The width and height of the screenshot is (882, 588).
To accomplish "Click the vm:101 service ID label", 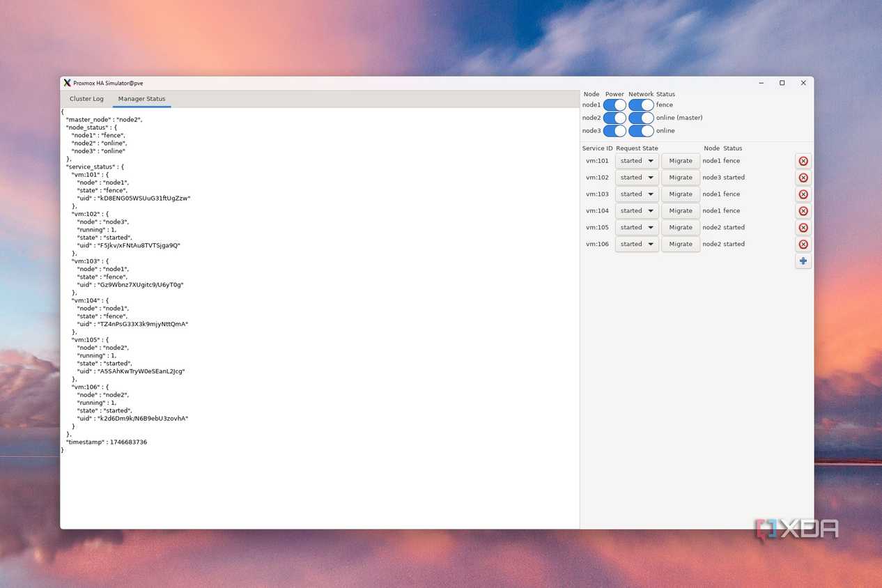I will (597, 161).
